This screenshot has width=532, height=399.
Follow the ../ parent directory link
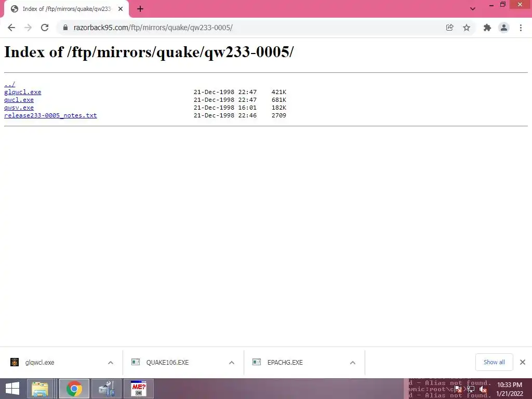coord(9,84)
